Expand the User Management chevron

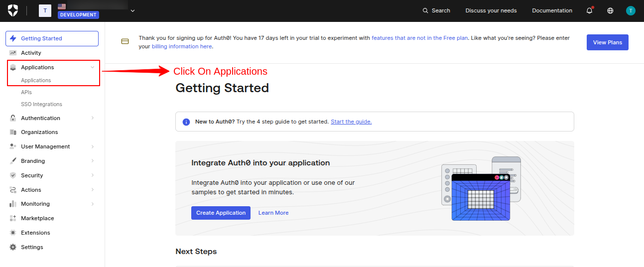(93, 146)
